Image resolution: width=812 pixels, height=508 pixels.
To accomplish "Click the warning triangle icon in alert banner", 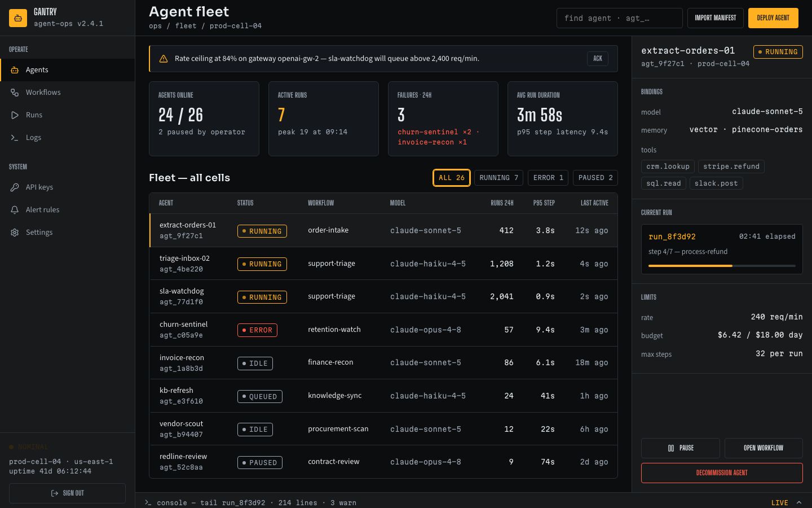I will (164, 59).
